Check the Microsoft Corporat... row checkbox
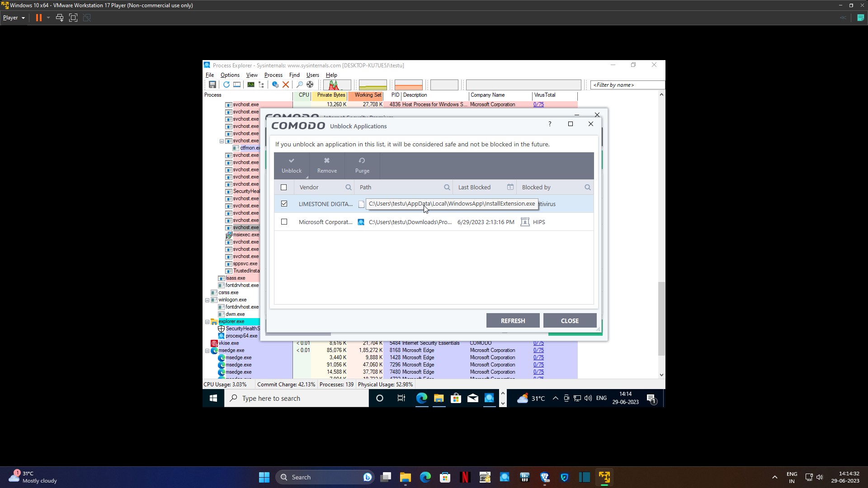This screenshot has width=868, height=488. coord(284,222)
